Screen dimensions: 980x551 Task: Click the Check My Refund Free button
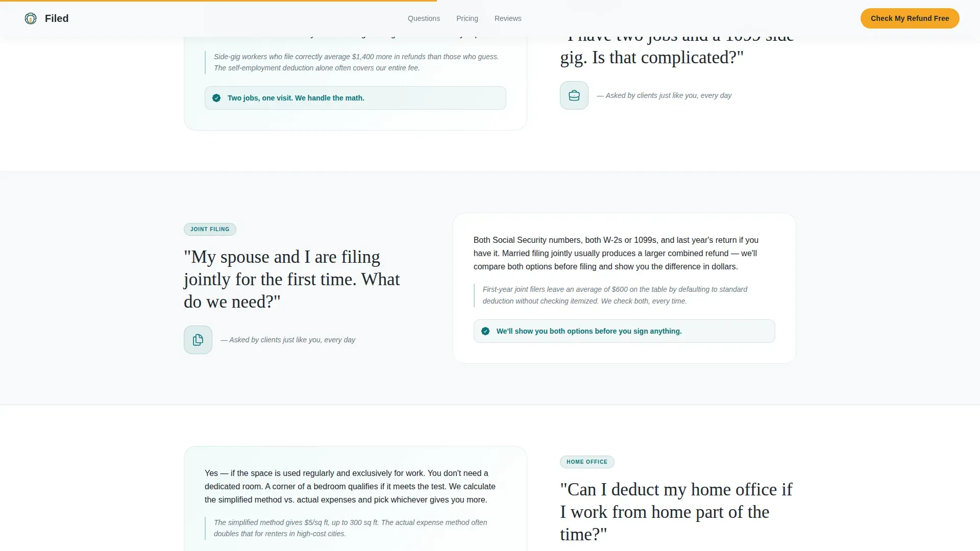[x=910, y=18]
